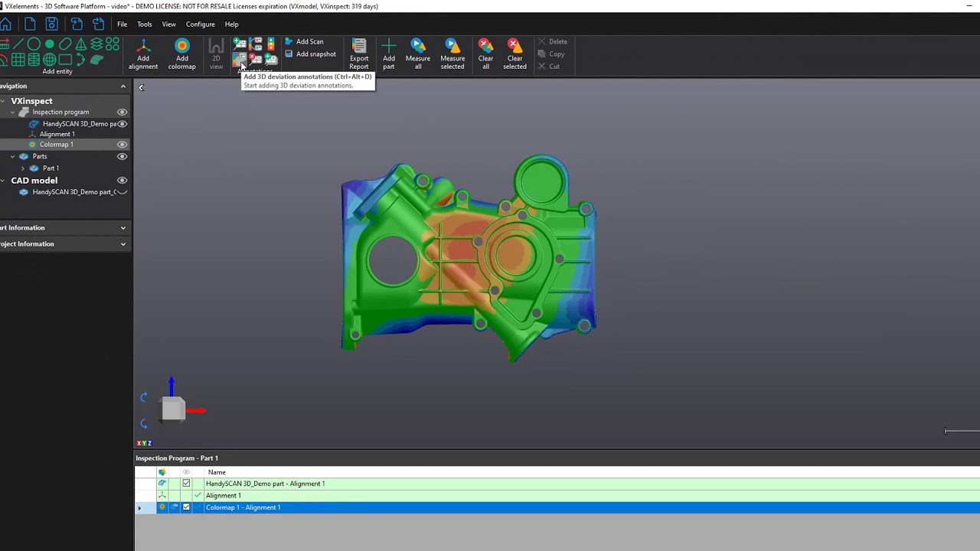Hide the Parts group using its eye icon
The height and width of the screenshot is (551, 980).
122,156
